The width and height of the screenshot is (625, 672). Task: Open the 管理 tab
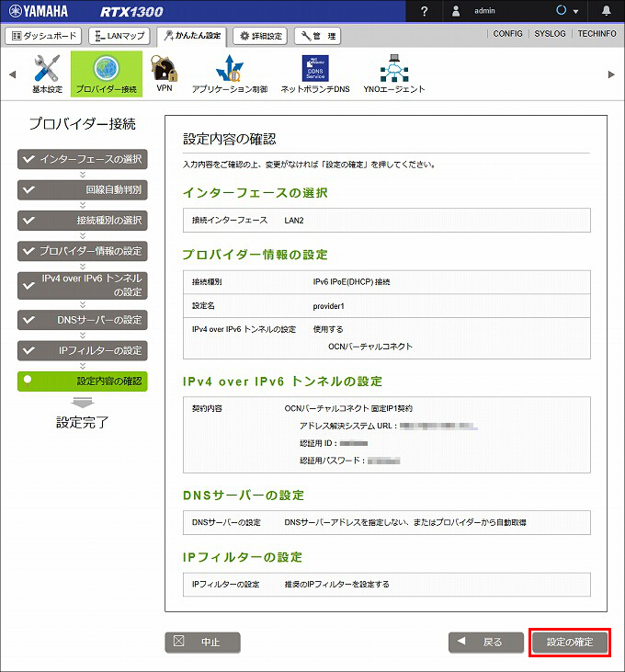pos(317,36)
